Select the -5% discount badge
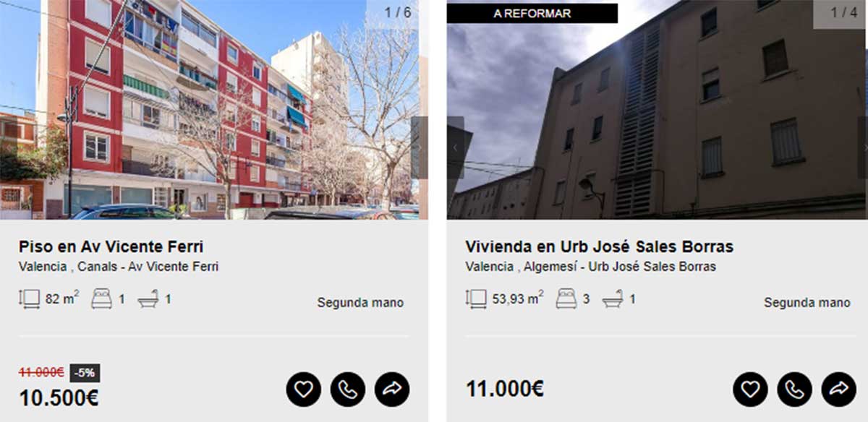This screenshot has height=422, width=868. pyautogui.click(x=85, y=373)
